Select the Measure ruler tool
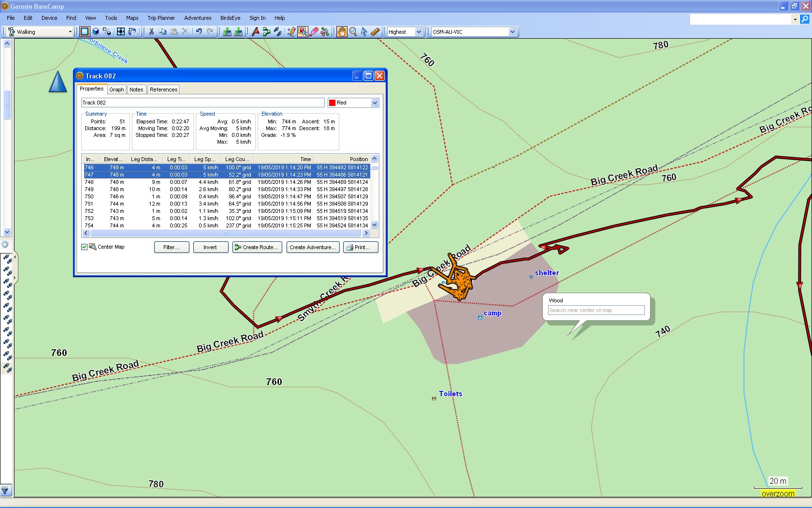This screenshot has width=812, height=508. point(375,31)
